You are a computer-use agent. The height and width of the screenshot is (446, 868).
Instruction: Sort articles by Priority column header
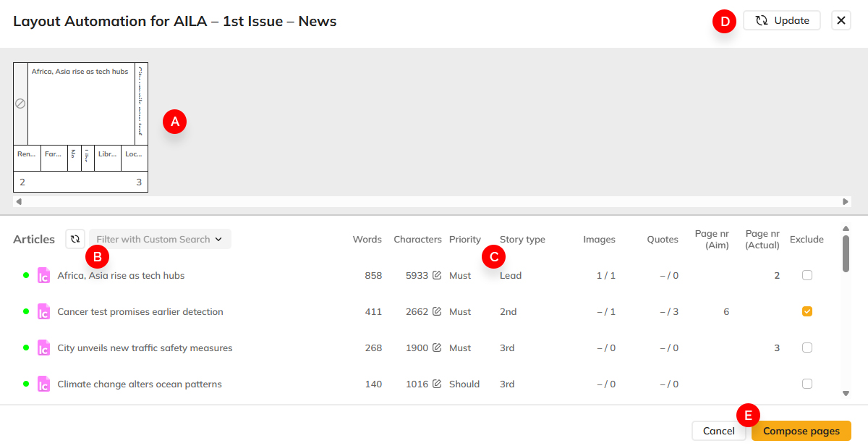click(x=464, y=239)
